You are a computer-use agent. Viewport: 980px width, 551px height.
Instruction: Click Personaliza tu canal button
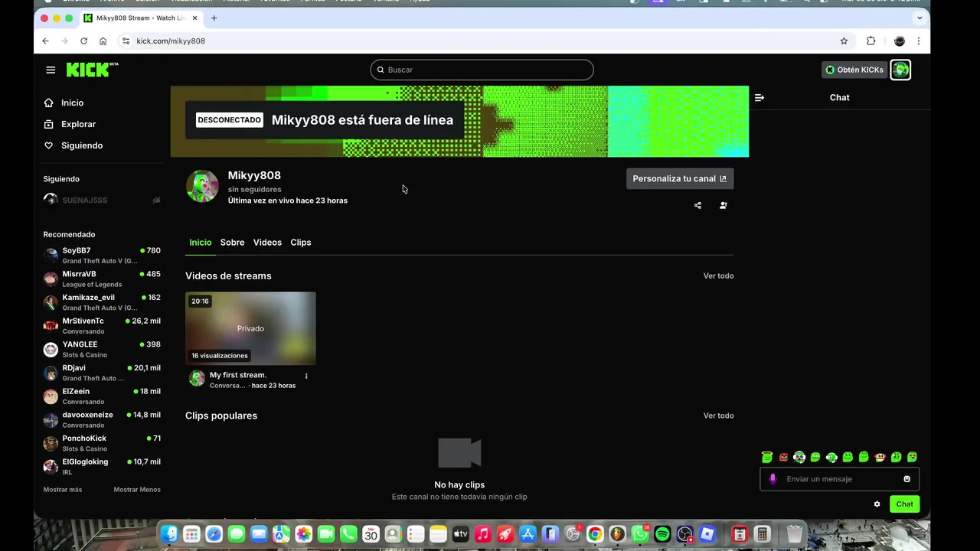[x=680, y=178]
